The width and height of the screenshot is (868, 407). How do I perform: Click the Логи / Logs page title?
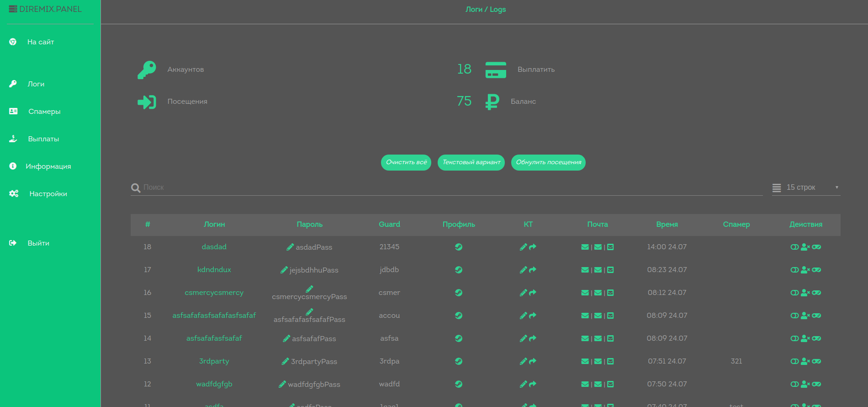(486, 10)
